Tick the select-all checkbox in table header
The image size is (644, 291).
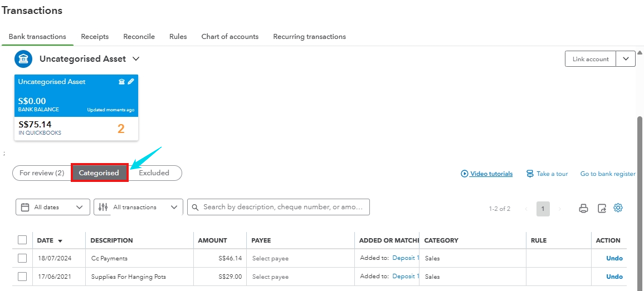click(x=22, y=240)
